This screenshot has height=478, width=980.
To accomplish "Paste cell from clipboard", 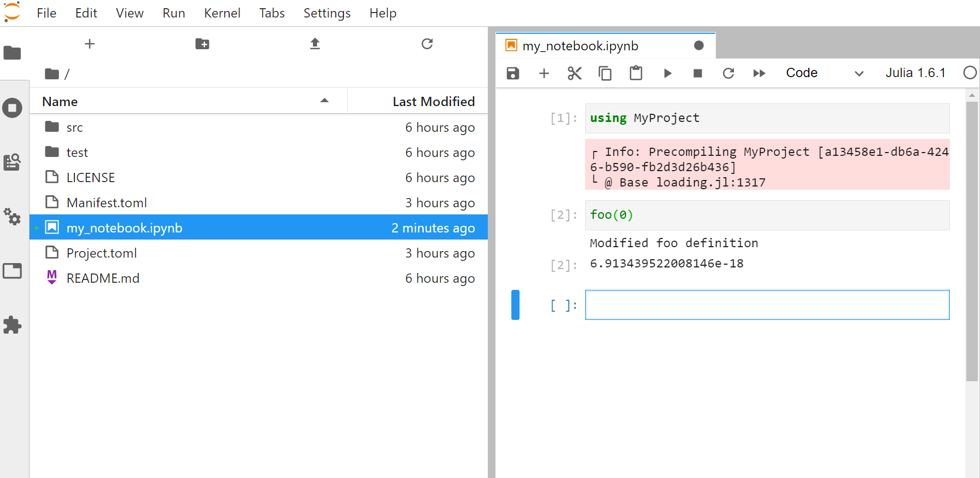I will click(635, 73).
